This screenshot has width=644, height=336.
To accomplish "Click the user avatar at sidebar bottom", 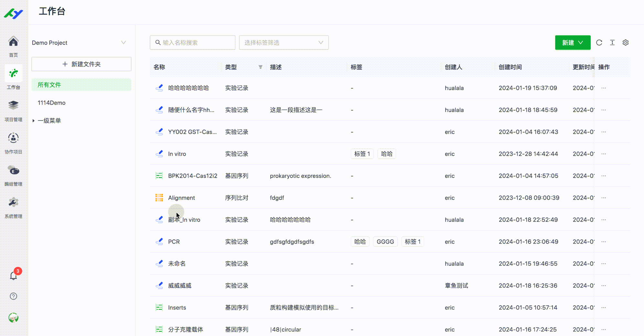I will [13, 318].
